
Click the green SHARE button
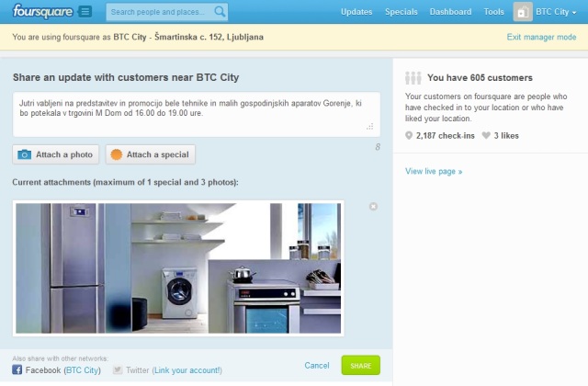pyautogui.click(x=361, y=366)
